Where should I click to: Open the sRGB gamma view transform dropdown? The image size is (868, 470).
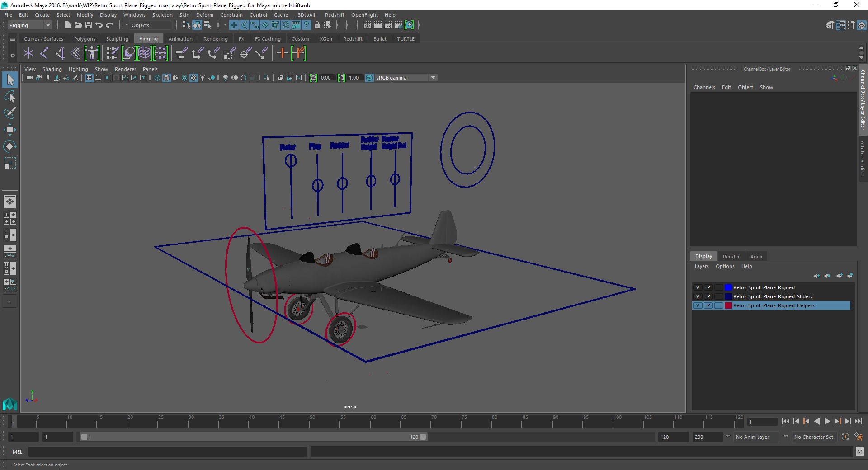(406, 78)
